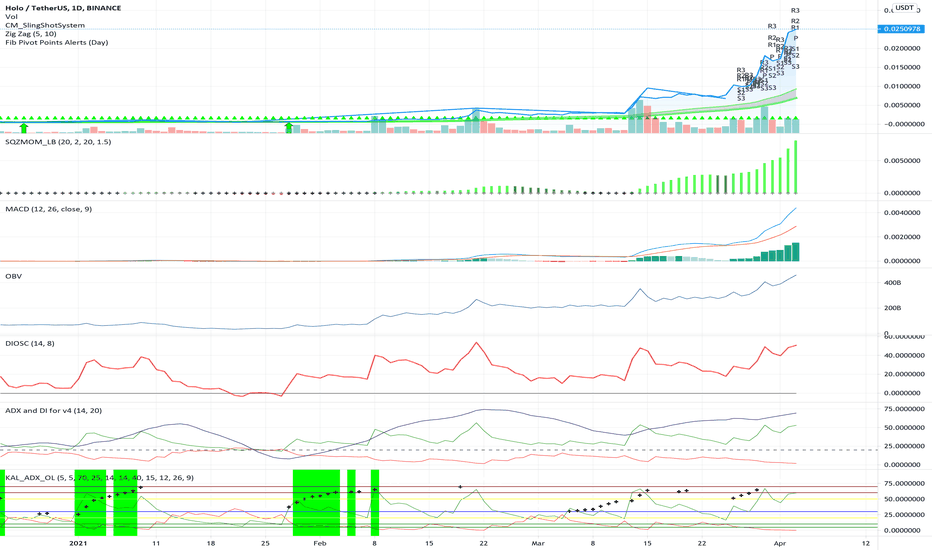Click the green up arrow in early January
Image resolution: width=932 pixels, height=550 pixels.
(24, 128)
